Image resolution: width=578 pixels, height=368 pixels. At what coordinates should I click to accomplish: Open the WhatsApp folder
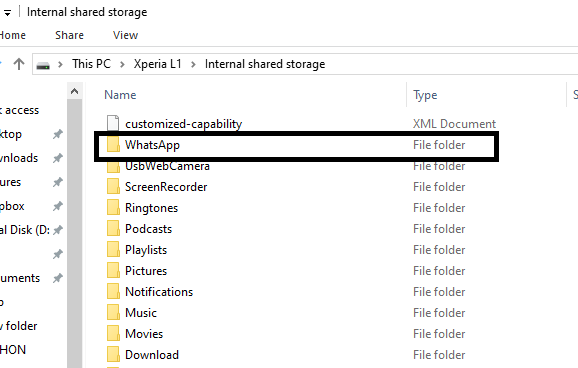coord(152,145)
